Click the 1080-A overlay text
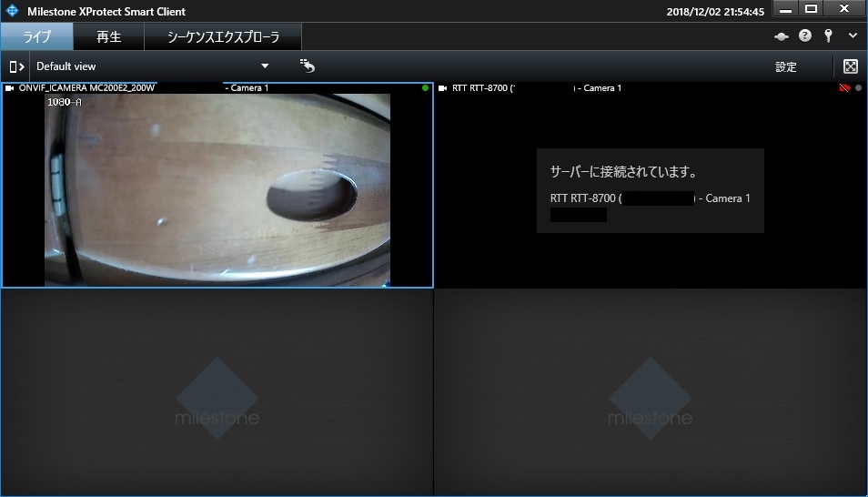Image resolution: width=868 pixels, height=497 pixels. [x=65, y=102]
